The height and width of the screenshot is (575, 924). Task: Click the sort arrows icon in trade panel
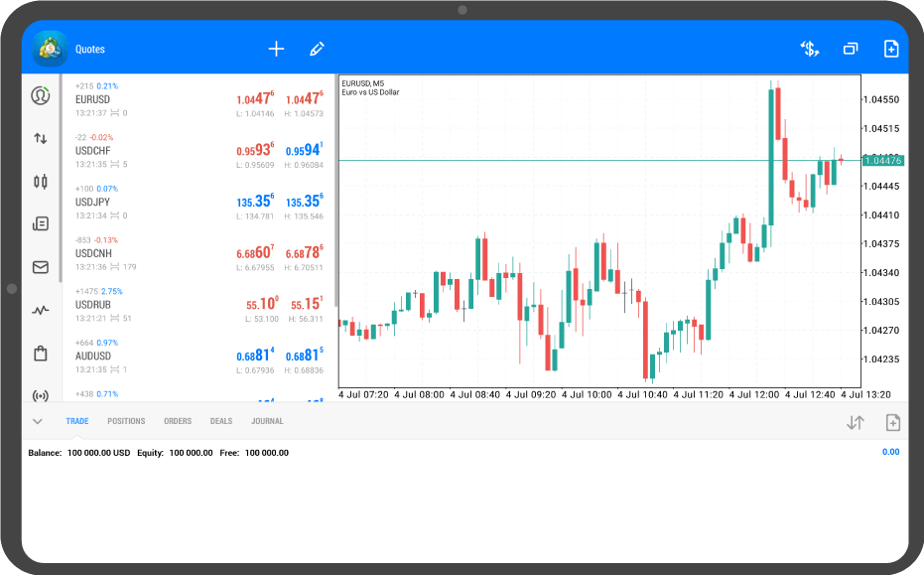point(855,423)
